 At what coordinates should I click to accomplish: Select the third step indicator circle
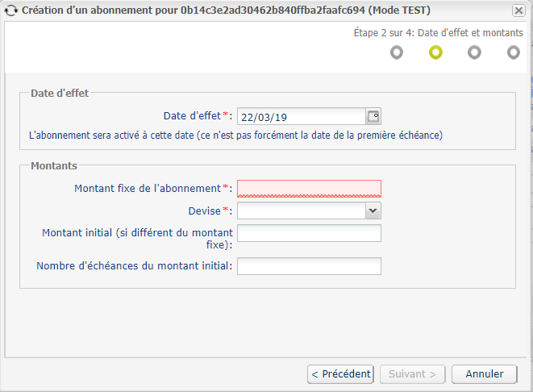[474, 52]
